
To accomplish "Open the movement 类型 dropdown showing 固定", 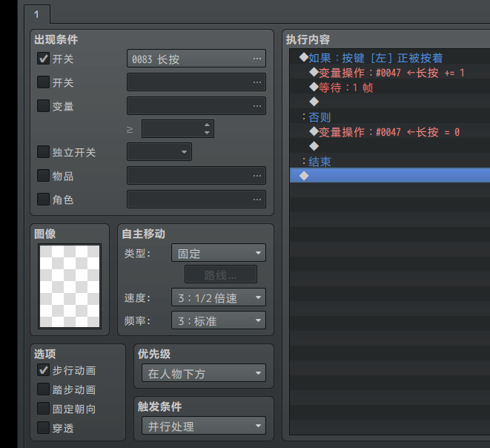I will click(x=219, y=253).
